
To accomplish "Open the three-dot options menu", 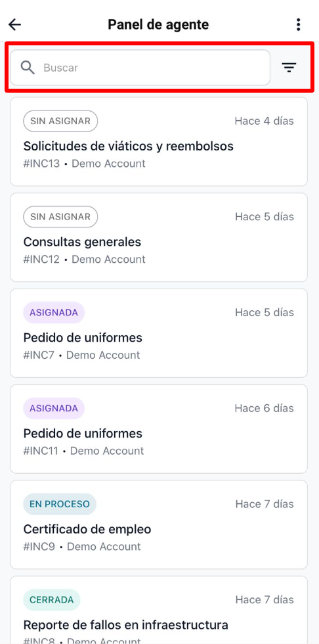I will [x=299, y=25].
